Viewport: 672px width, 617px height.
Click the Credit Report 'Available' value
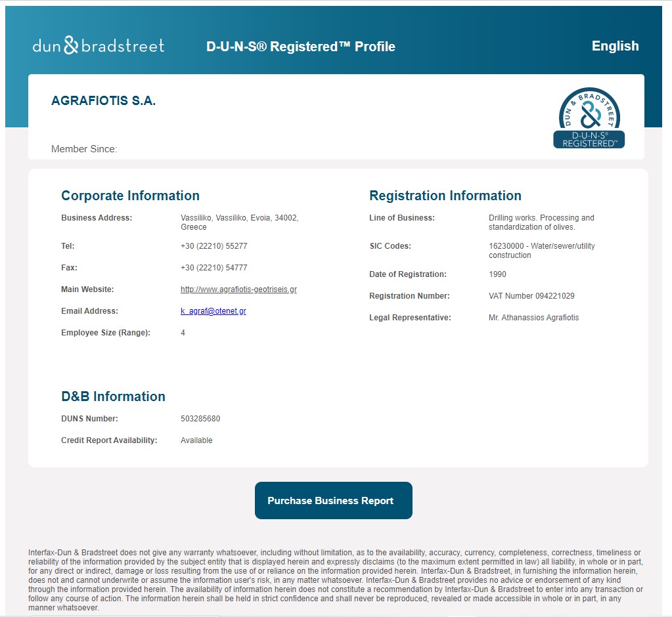pyautogui.click(x=196, y=440)
